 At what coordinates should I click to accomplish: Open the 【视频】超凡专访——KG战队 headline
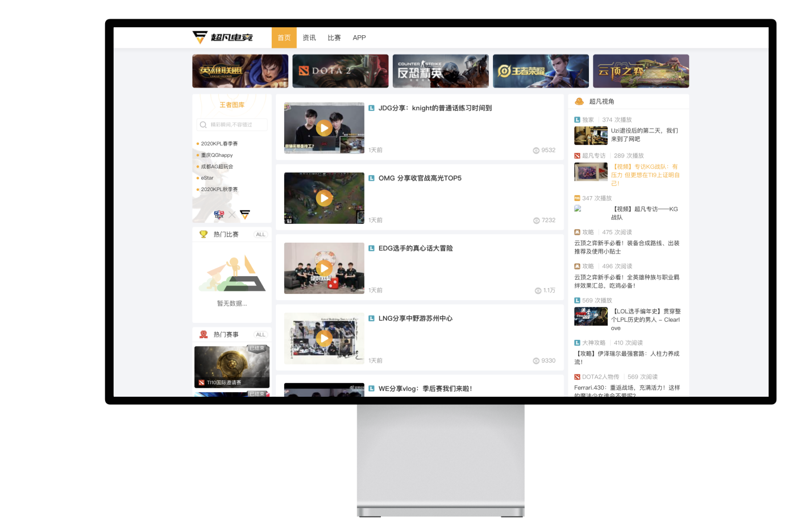[645, 213]
